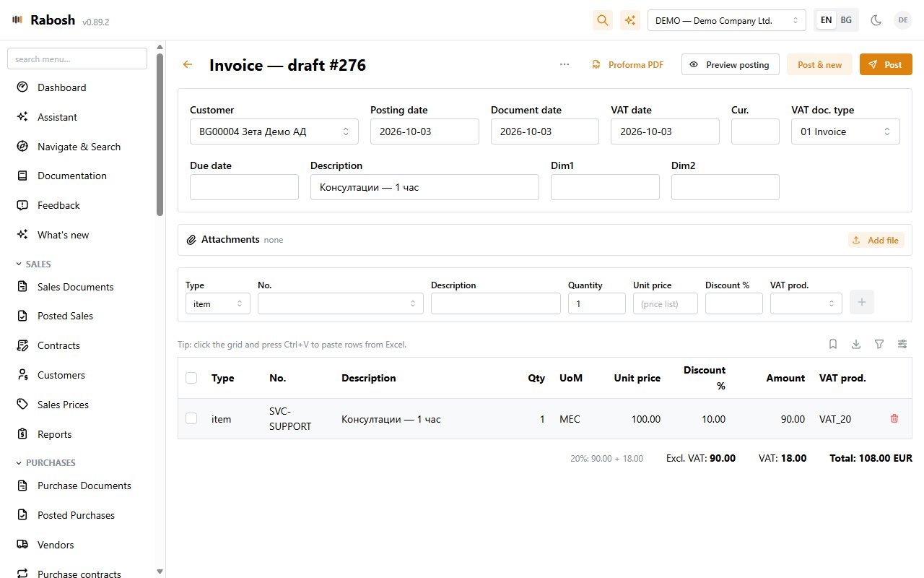Open the global search magnifier icon
924x578 pixels.
pyautogui.click(x=603, y=20)
